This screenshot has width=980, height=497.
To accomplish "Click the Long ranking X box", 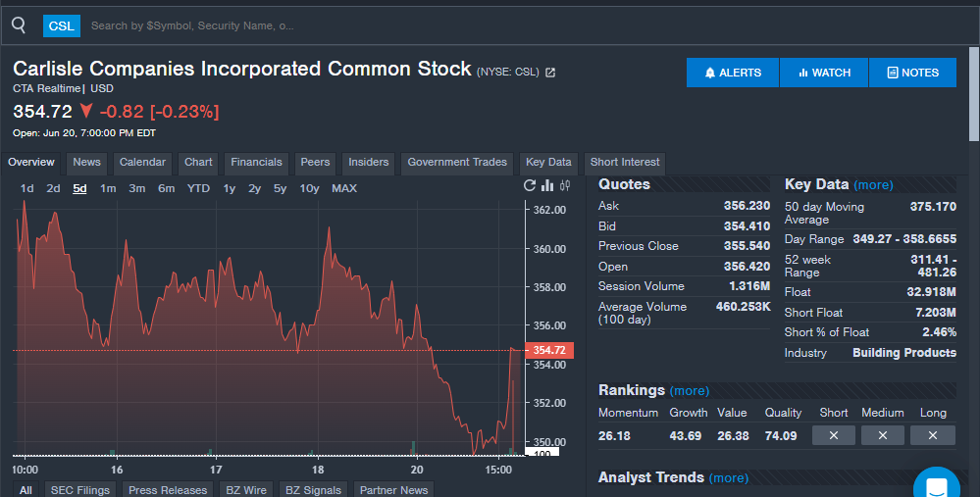I will [x=933, y=436].
